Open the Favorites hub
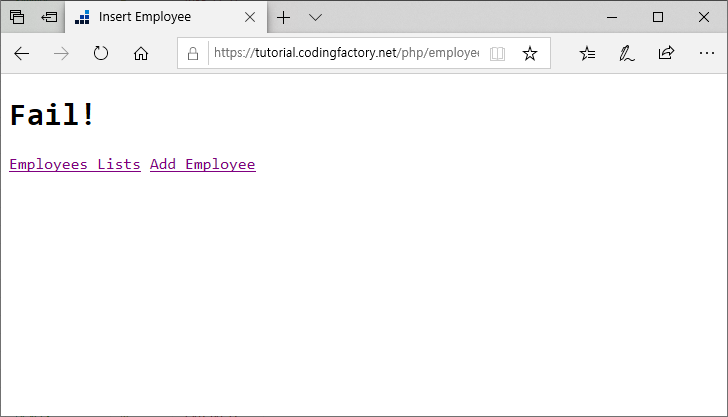The width and height of the screenshot is (728, 417). coord(587,53)
